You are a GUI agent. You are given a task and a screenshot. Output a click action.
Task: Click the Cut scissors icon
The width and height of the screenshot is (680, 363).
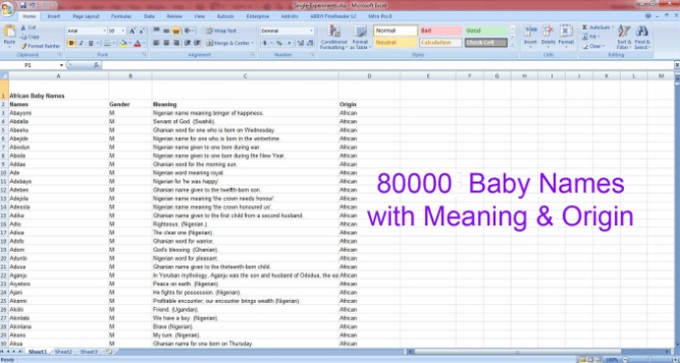tap(24, 27)
